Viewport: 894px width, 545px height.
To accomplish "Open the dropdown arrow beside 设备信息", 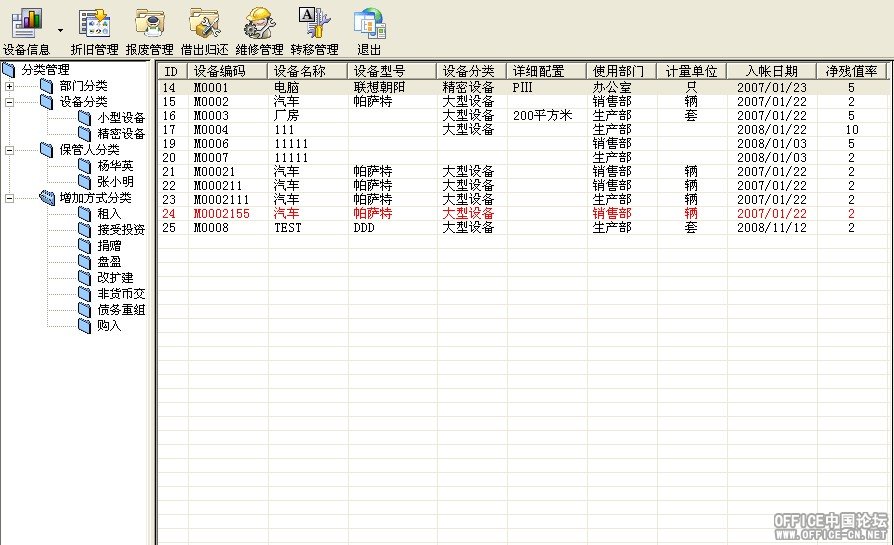I will point(60,30).
